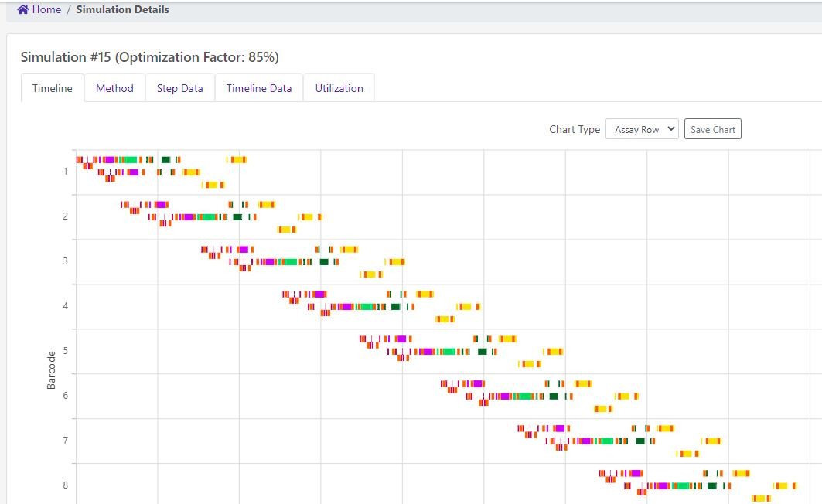Click the Chart Type dropdown chevron arrow

click(669, 129)
